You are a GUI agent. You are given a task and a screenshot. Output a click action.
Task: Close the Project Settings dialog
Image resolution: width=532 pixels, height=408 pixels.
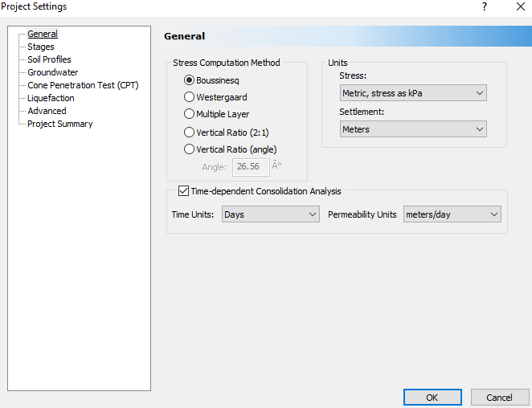tap(518, 7)
